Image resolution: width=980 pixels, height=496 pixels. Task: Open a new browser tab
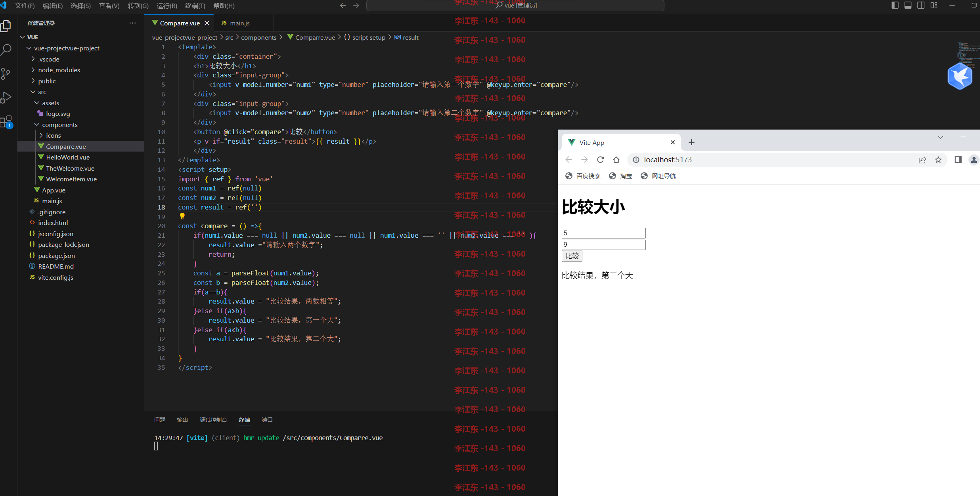pyautogui.click(x=691, y=142)
